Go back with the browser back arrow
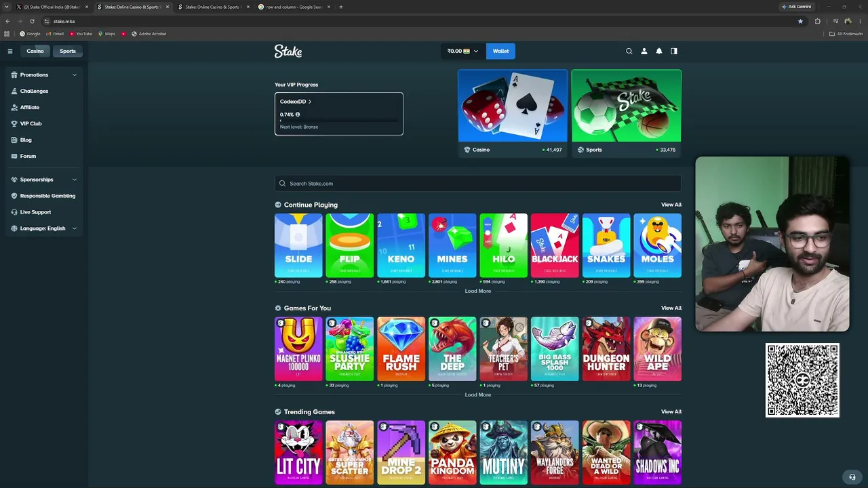This screenshot has height=488, width=868. tap(7, 21)
